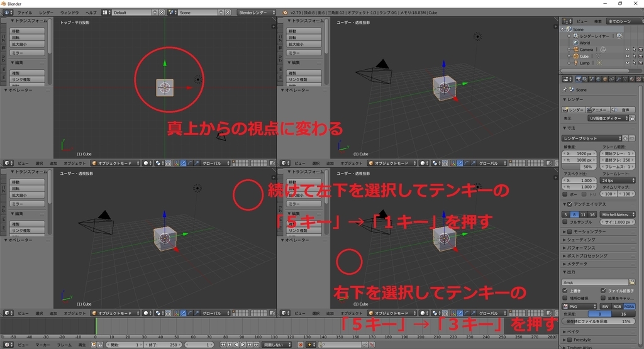Play the animation in reverse in the timeline

click(236, 345)
